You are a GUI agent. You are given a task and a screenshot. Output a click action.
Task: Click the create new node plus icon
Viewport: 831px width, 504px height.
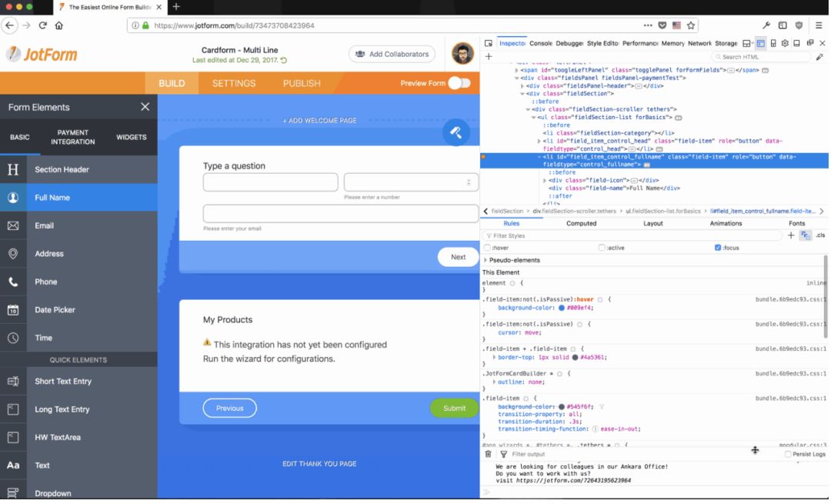(x=489, y=56)
